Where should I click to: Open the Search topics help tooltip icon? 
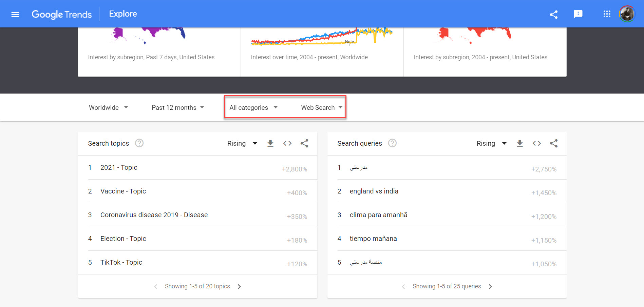tap(139, 143)
